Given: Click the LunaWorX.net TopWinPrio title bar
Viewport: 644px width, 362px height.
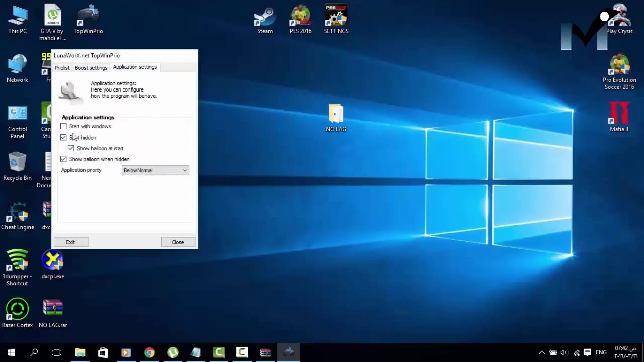Looking at the screenshot, I should click(x=124, y=55).
